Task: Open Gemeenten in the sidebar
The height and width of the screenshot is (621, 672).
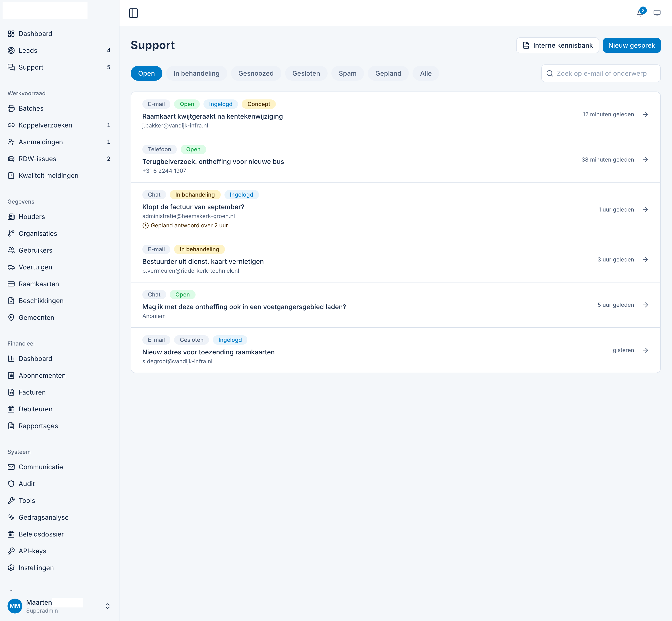Action: point(59,318)
